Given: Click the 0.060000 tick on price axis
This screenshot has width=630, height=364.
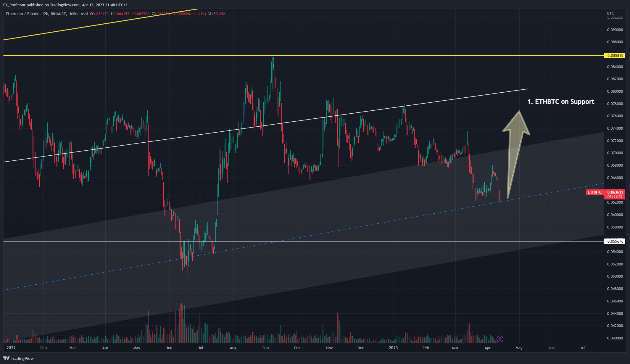Looking at the screenshot, I should pos(615,215).
